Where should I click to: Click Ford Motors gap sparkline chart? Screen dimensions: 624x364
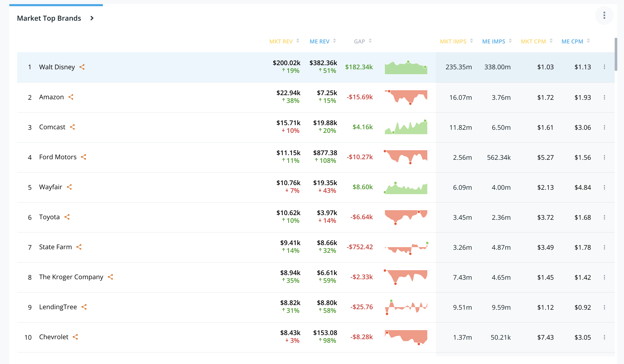pos(406,157)
